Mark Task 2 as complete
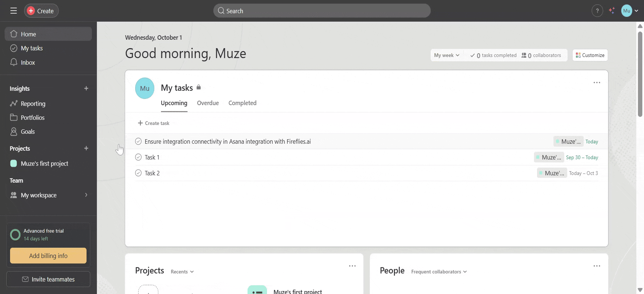This screenshot has height=294, width=644. point(138,173)
